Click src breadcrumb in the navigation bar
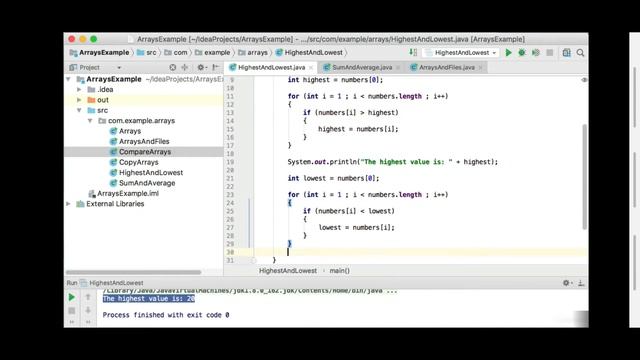The width and height of the screenshot is (640, 360). [147, 53]
